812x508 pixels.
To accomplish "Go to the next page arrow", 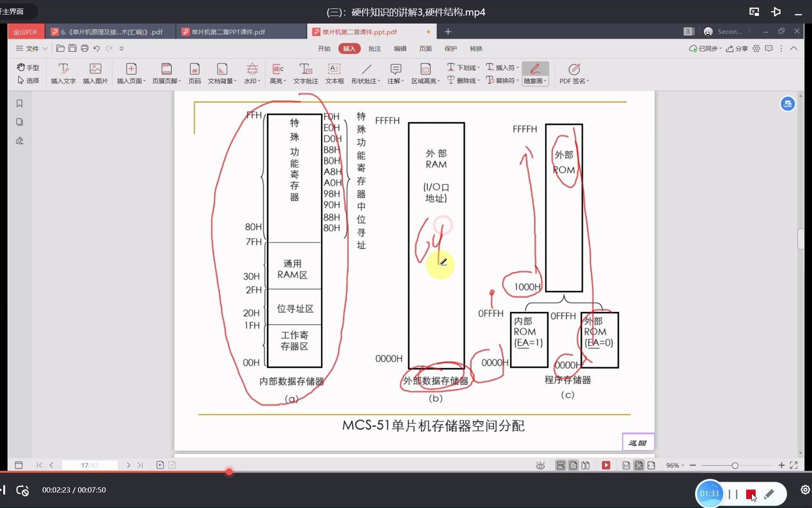I will pos(128,465).
